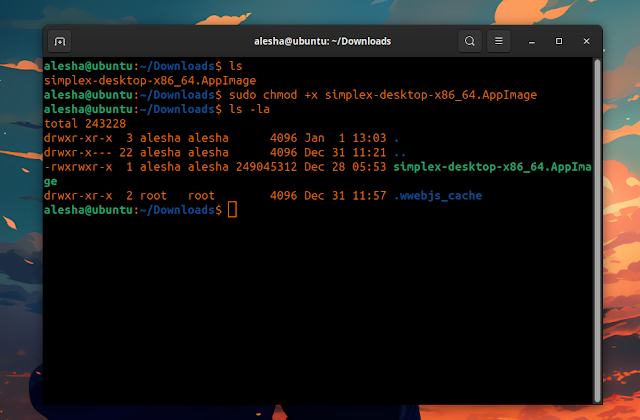The width and height of the screenshot is (640, 420).
Task: Click the timestamp 'Jan 1 13:03'
Action: [x=345, y=138]
